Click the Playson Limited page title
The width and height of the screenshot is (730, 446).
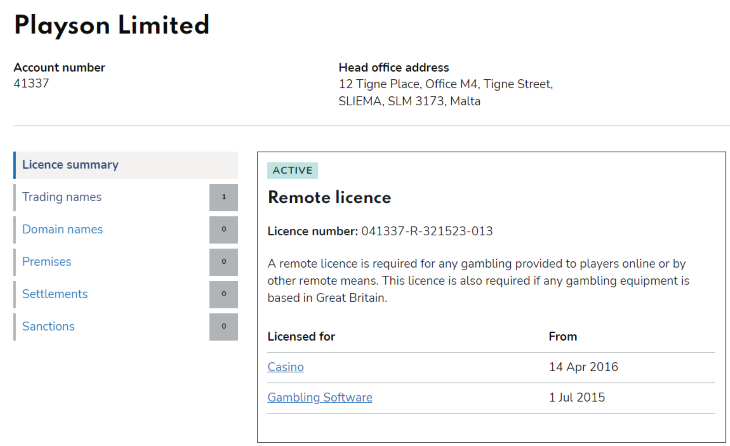point(112,25)
